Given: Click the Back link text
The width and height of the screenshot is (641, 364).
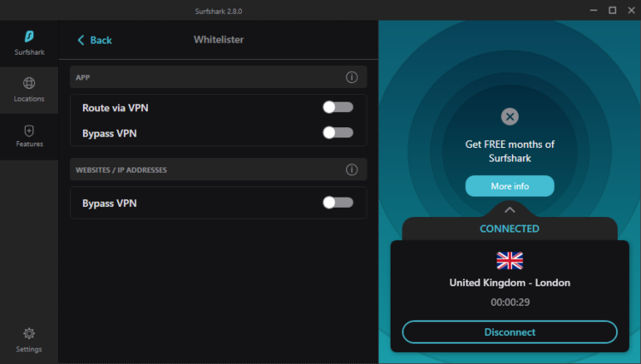Looking at the screenshot, I should point(101,40).
